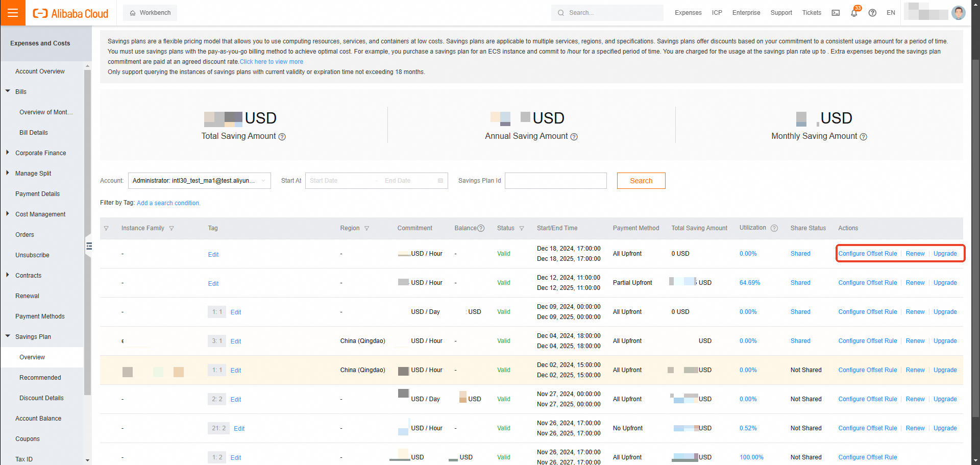The height and width of the screenshot is (465, 980).
Task: Open 0.52% utilization link
Action: pos(748,428)
